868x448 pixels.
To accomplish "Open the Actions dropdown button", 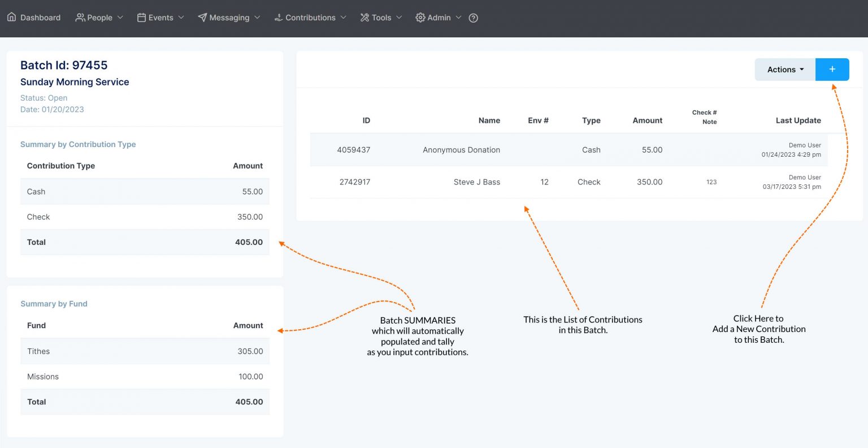I will [785, 69].
